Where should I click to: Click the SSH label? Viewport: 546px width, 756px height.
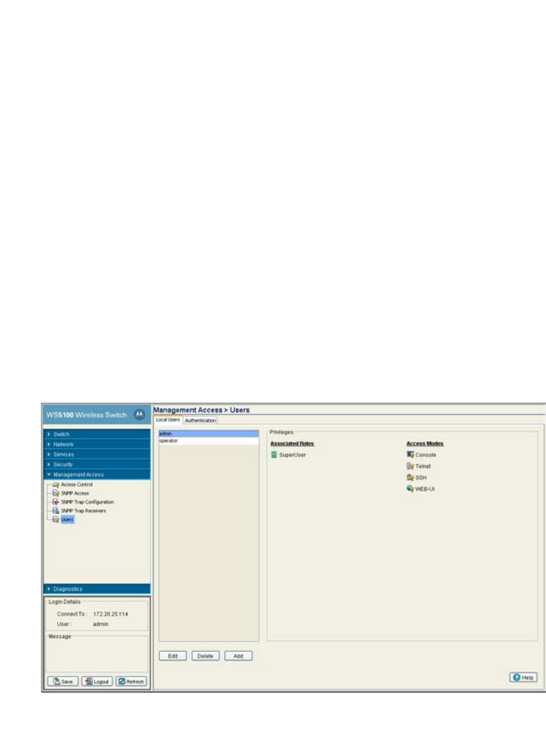[421, 478]
